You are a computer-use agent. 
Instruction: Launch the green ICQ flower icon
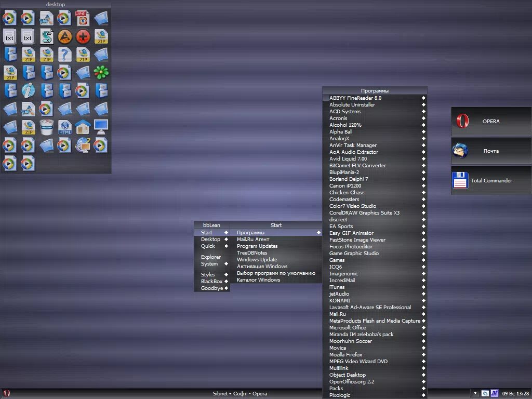[x=101, y=72]
